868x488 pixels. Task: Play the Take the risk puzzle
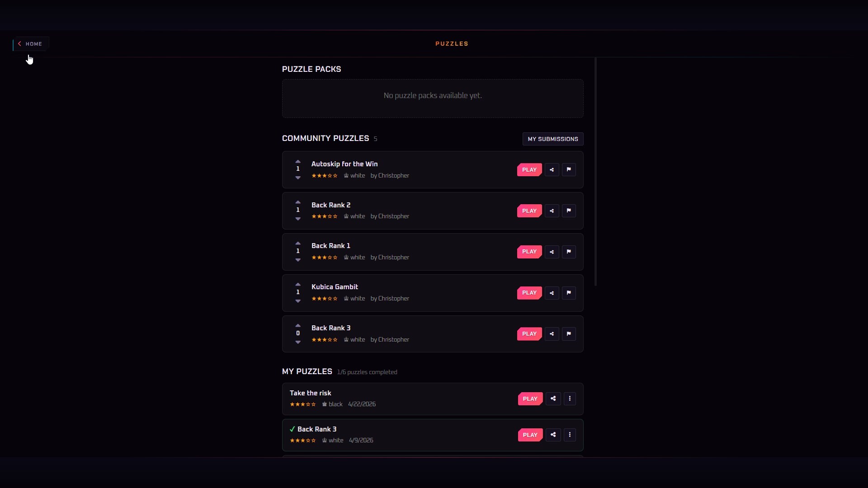point(530,399)
